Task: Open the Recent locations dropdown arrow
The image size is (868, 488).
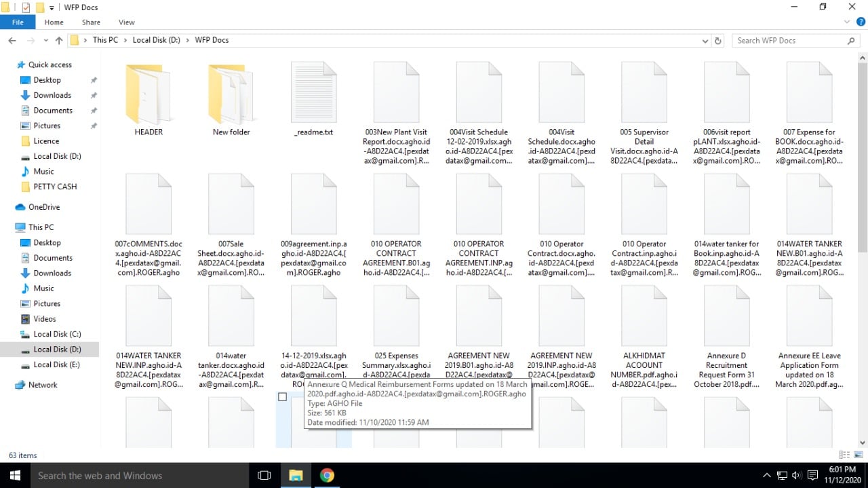Action: coord(45,41)
